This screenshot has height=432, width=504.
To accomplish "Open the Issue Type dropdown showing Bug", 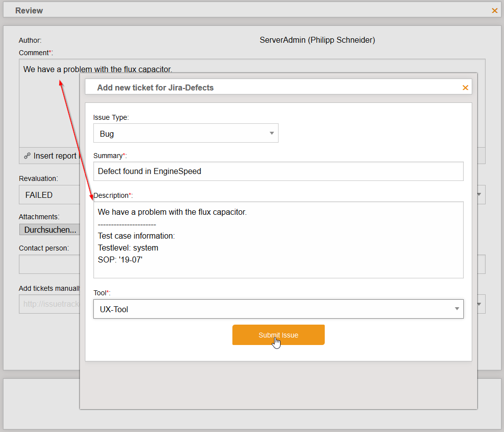I will click(186, 133).
